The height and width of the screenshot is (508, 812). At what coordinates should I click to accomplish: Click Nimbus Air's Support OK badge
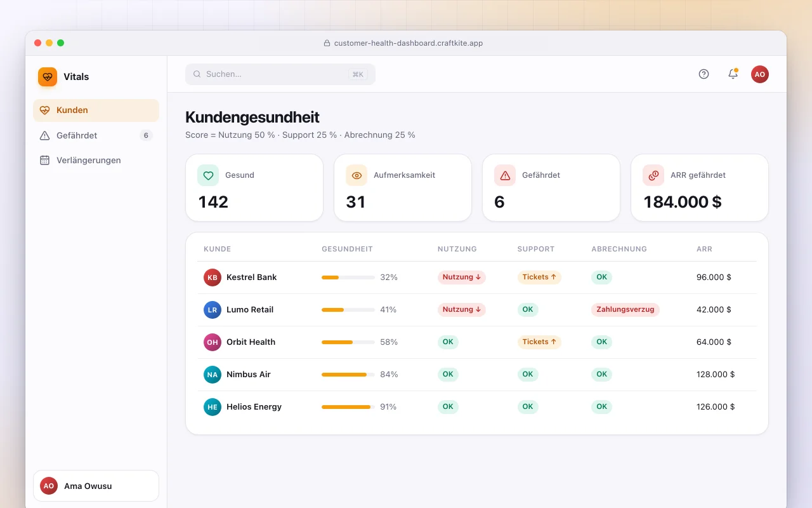528,375
